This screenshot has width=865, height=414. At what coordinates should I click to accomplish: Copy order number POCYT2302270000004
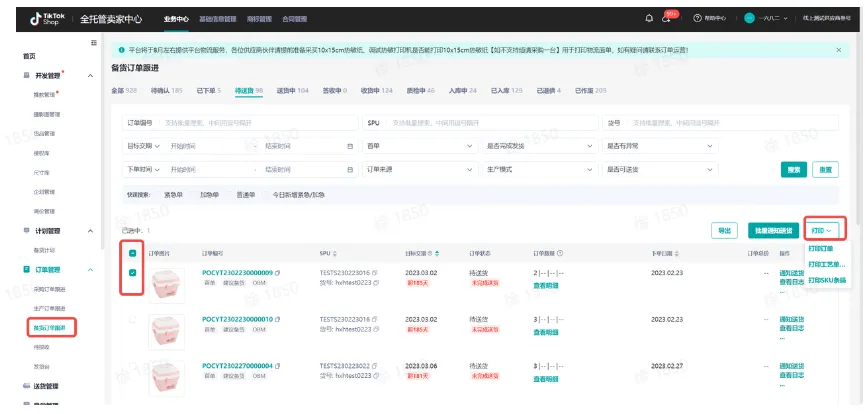point(278,365)
